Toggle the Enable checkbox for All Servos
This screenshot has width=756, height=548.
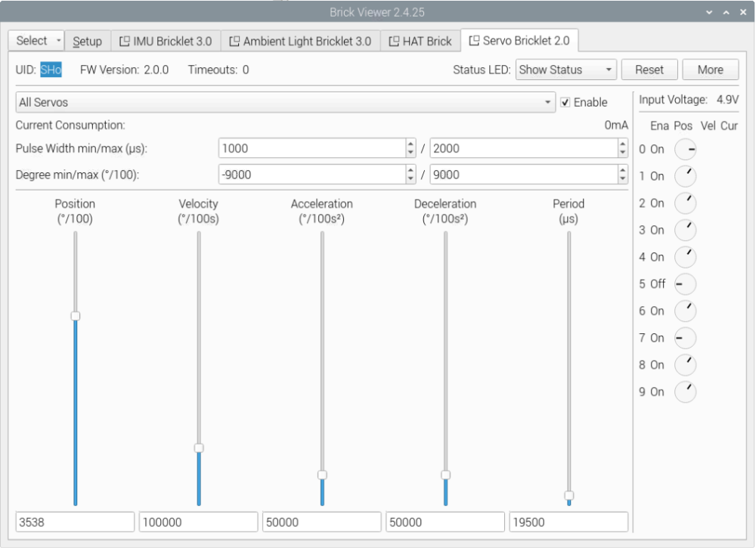(x=565, y=102)
